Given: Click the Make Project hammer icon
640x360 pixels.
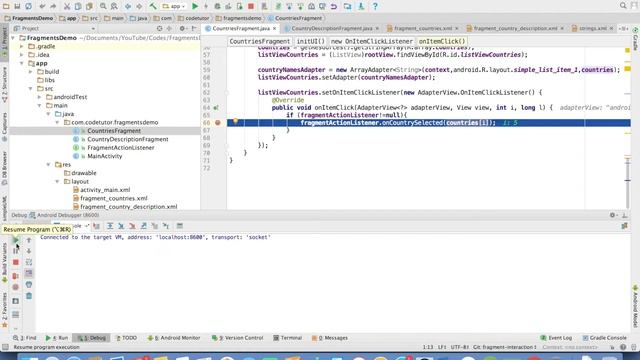Looking at the screenshot, I should [153, 6].
